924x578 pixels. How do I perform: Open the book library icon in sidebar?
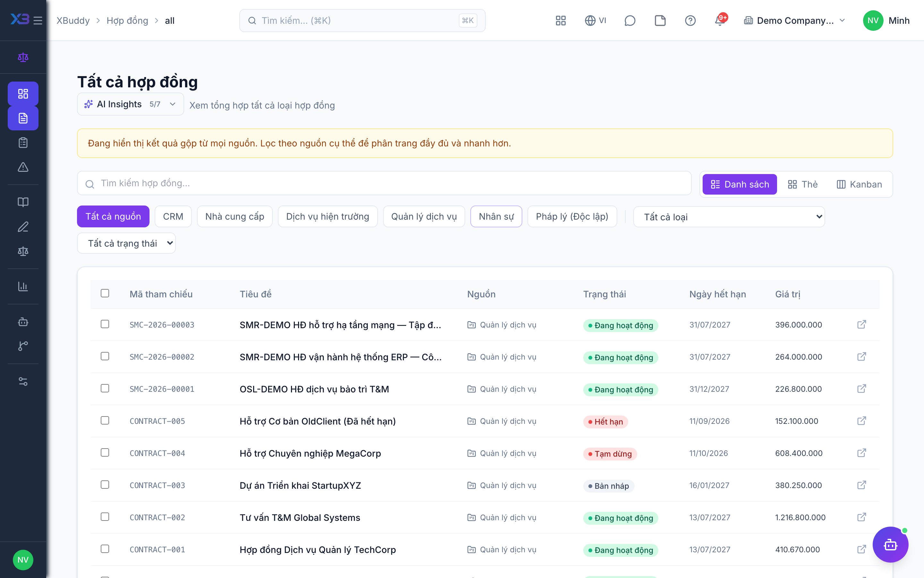(x=23, y=202)
